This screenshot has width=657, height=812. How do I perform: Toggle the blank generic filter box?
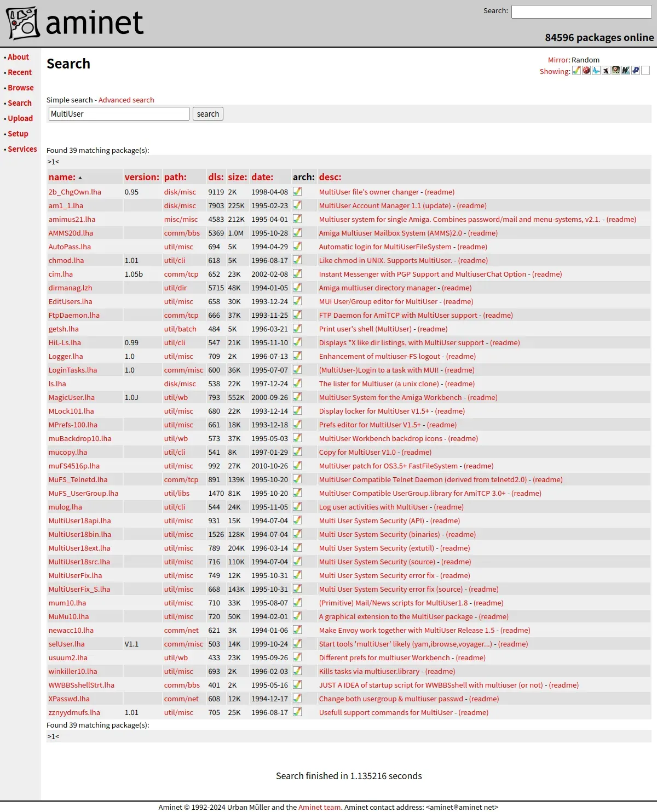pos(646,70)
